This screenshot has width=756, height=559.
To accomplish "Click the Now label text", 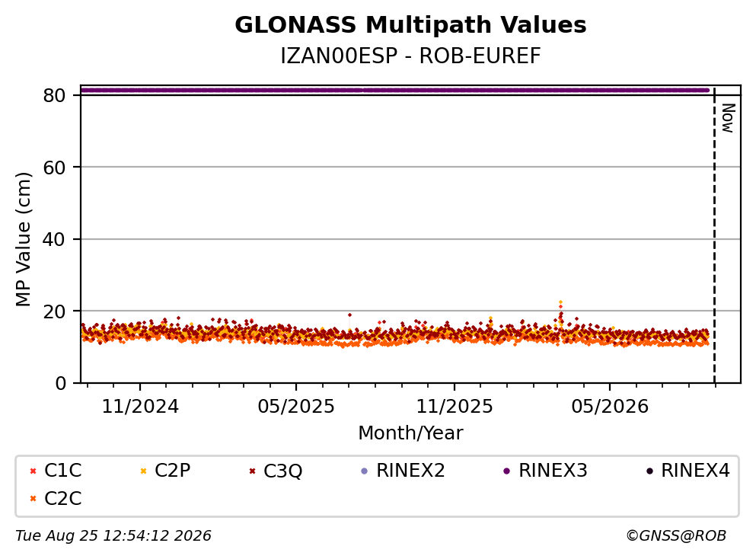I will tap(728, 118).
